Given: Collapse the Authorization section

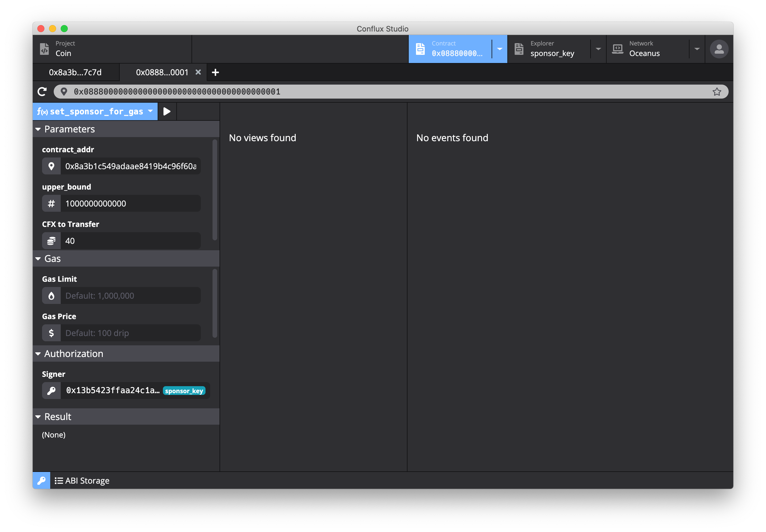Looking at the screenshot, I should click(x=38, y=354).
